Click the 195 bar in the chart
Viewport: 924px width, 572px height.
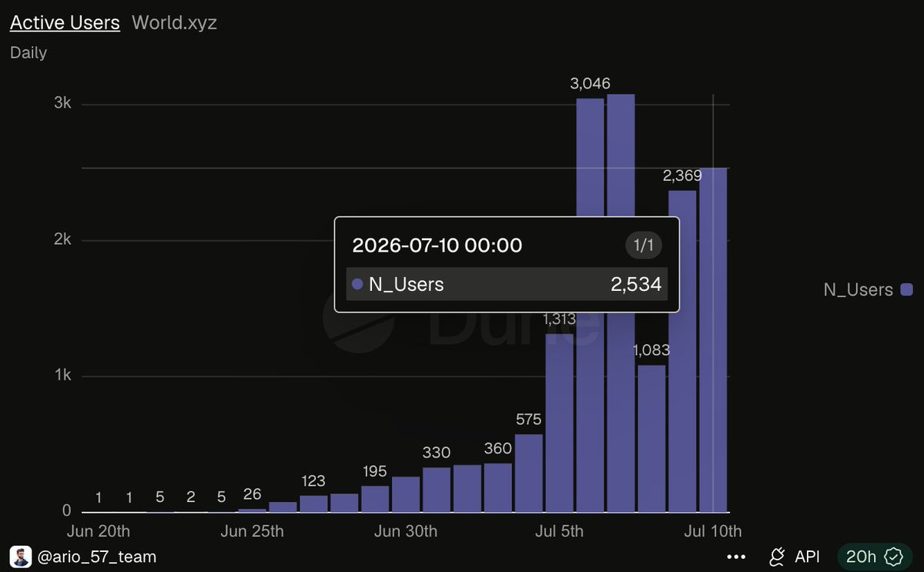click(375, 500)
